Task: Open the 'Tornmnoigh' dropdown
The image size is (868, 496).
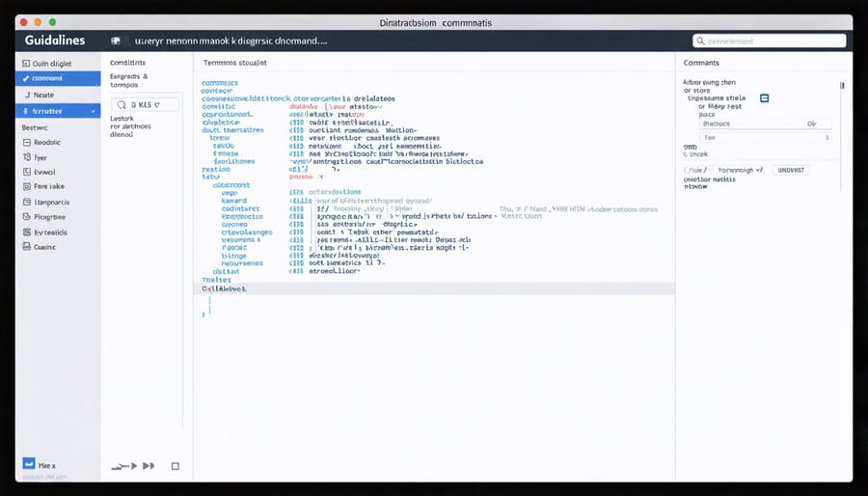Action: (740, 170)
